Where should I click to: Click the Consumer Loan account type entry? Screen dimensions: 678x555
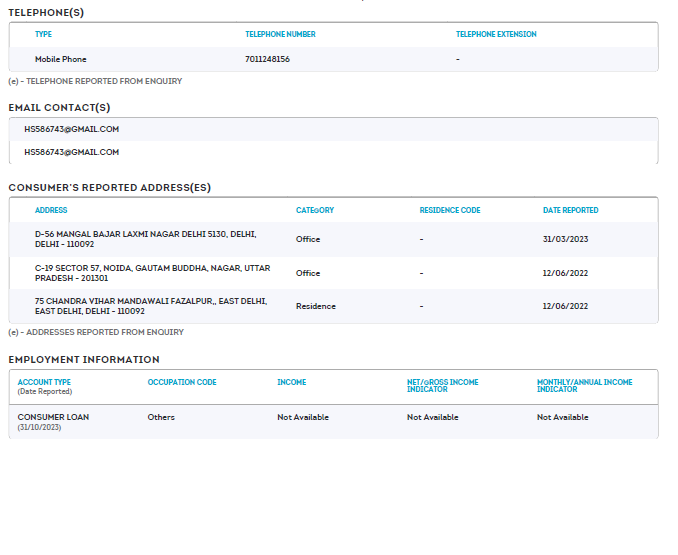(53, 417)
